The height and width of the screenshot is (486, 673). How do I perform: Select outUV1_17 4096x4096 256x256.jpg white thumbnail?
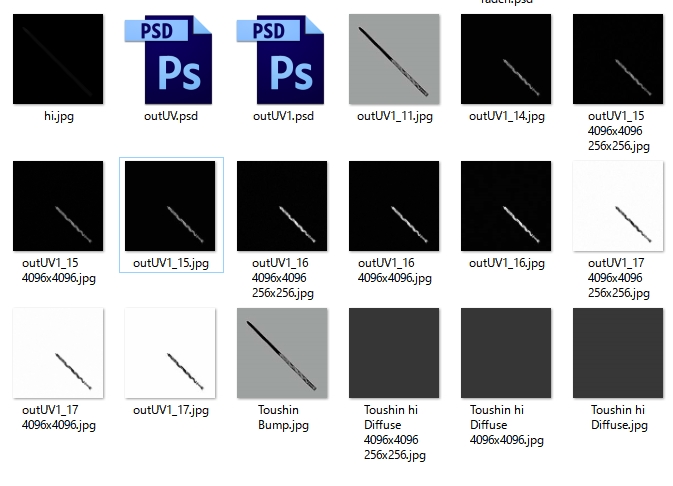pyautogui.click(x=618, y=206)
